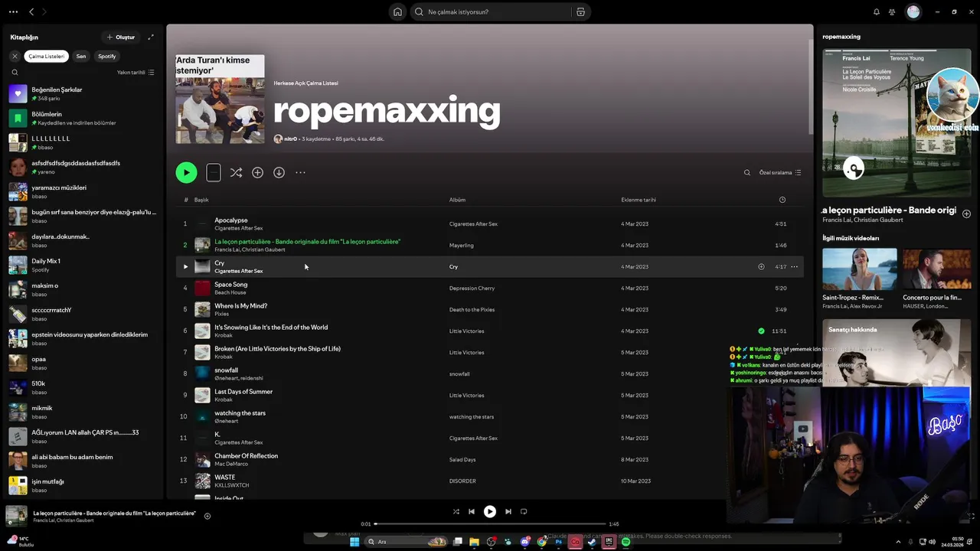The image size is (980, 551).
Task: Open Bölümlerin in the library
Action: (x=83, y=118)
